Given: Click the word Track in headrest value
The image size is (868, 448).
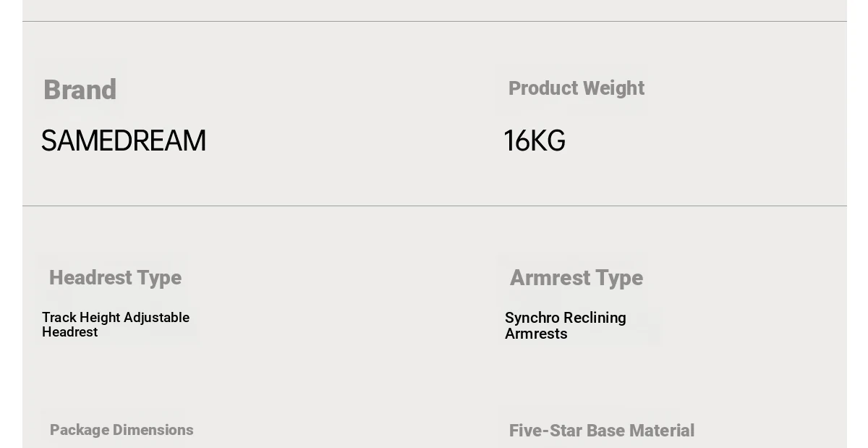Looking at the screenshot, I should pyautogui.click(x=59, y=318).
